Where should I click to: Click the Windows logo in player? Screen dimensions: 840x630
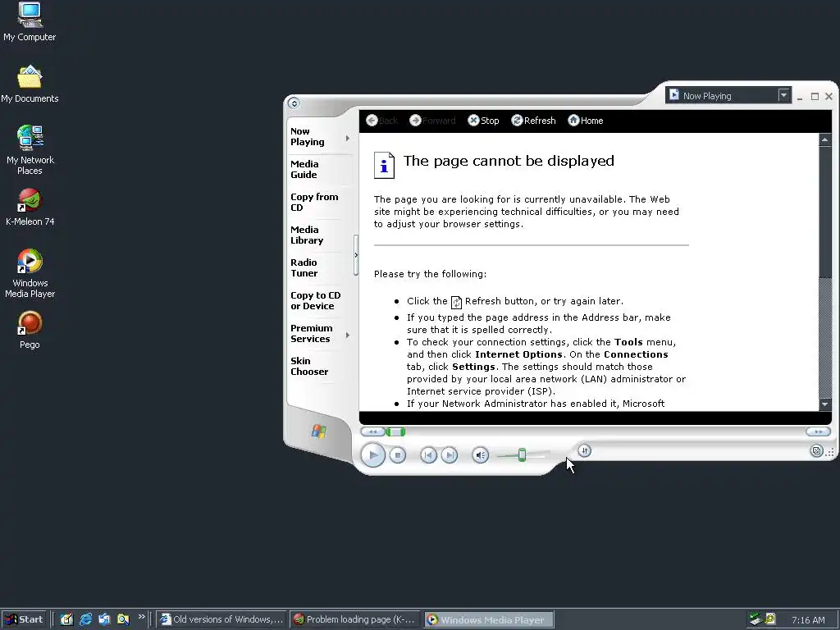click(319, 431)
